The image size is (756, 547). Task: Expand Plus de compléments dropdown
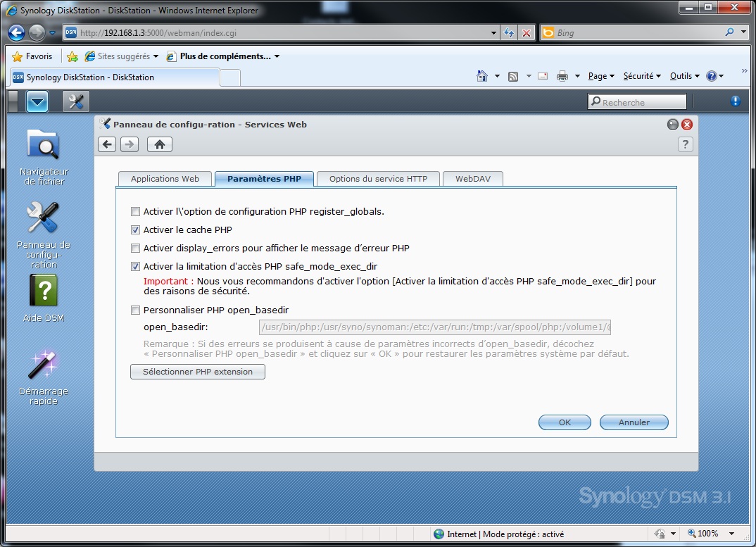point(277,56)
